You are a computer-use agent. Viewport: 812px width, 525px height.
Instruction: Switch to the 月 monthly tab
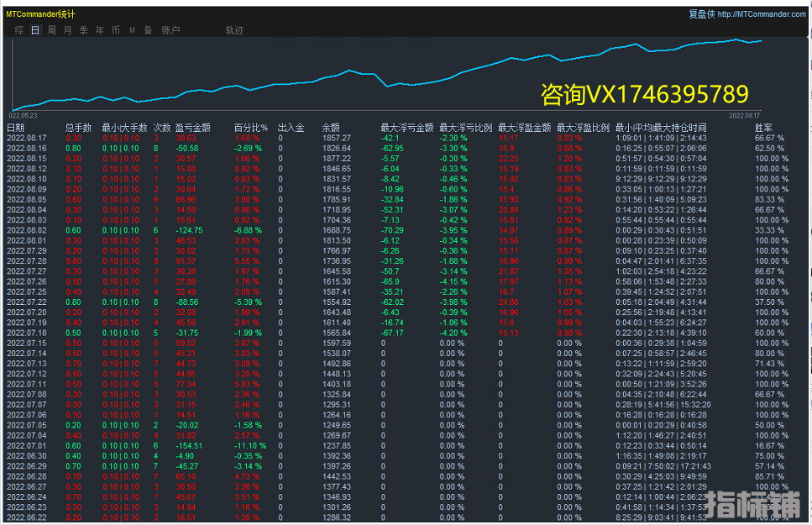point(67,30)
